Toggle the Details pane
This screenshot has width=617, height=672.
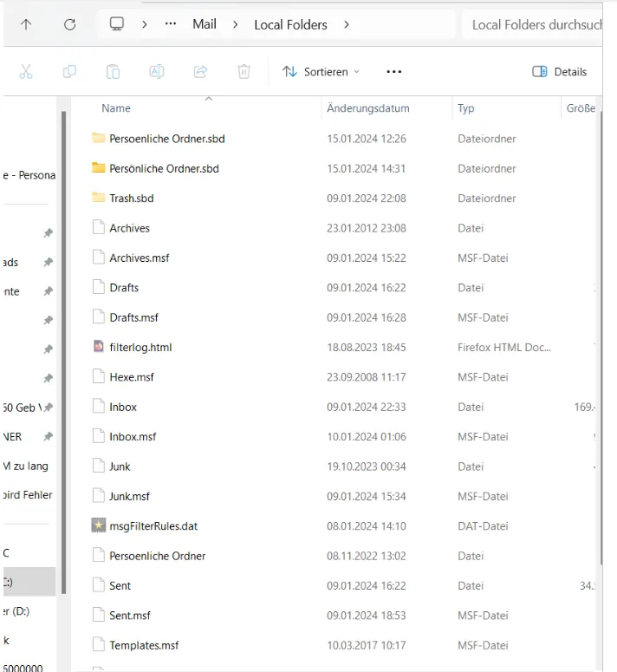(559, 72)
